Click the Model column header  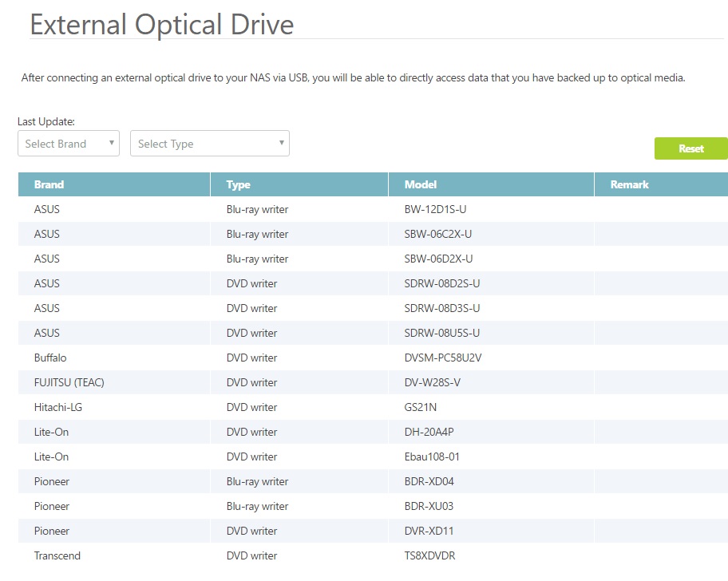point(491,184)
